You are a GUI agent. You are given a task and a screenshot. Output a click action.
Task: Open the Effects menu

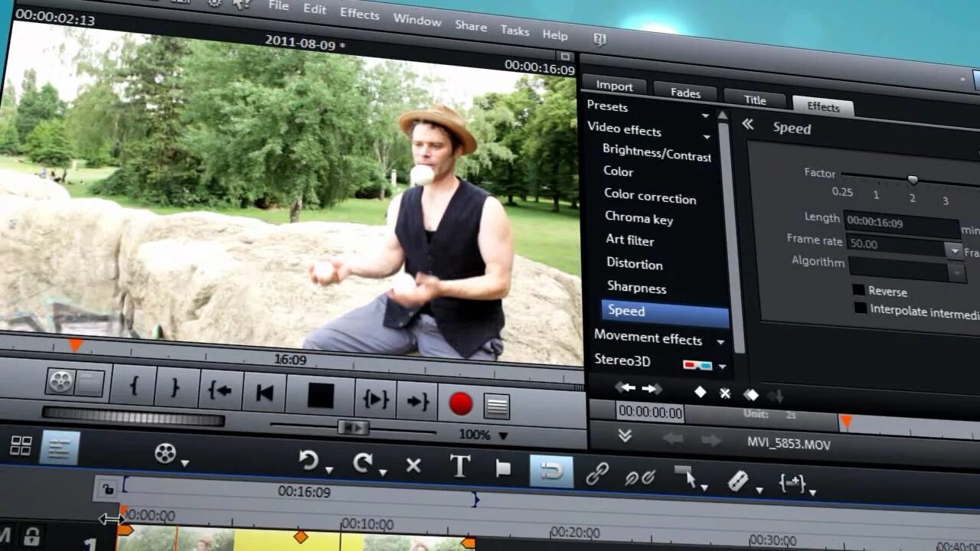pos(359,14)
